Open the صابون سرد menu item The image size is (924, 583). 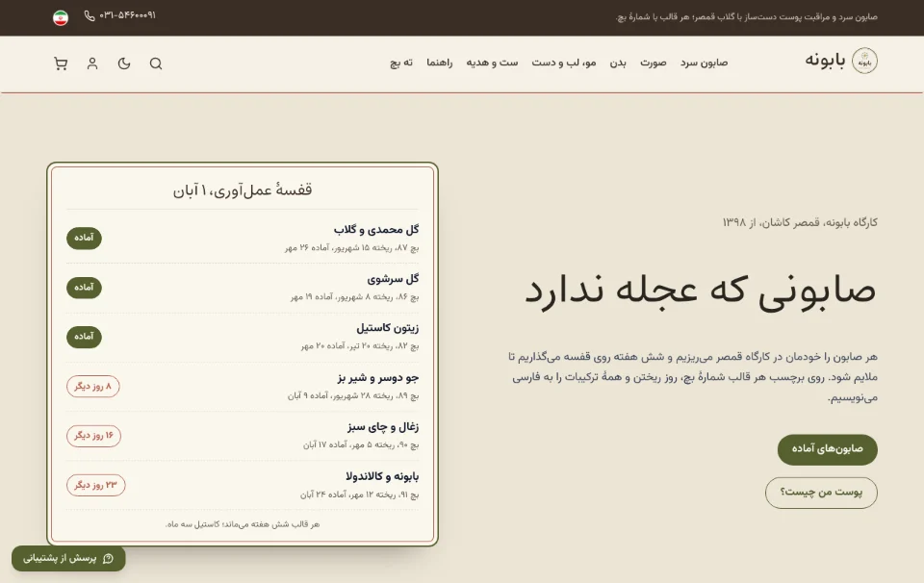pyautogui.click(x=705, y=63)
